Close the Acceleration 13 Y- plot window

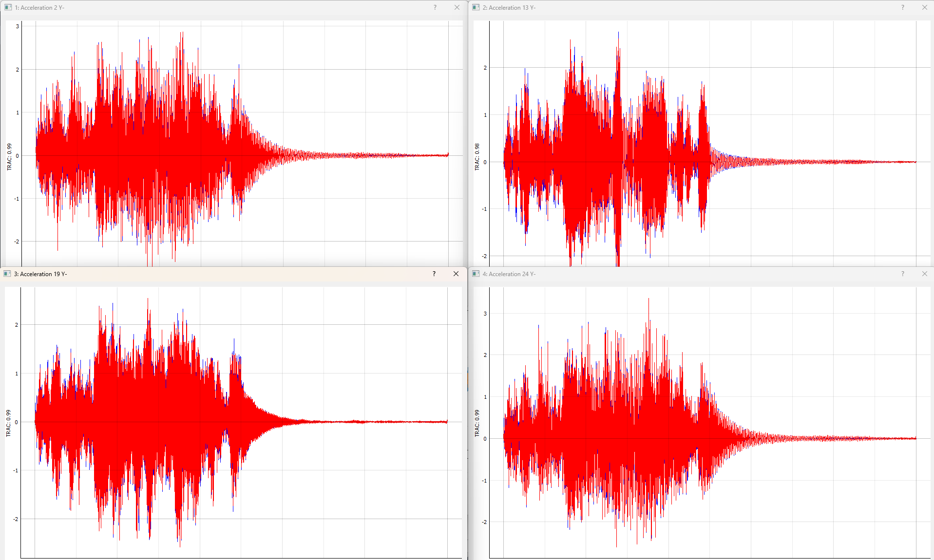(924, 7)
